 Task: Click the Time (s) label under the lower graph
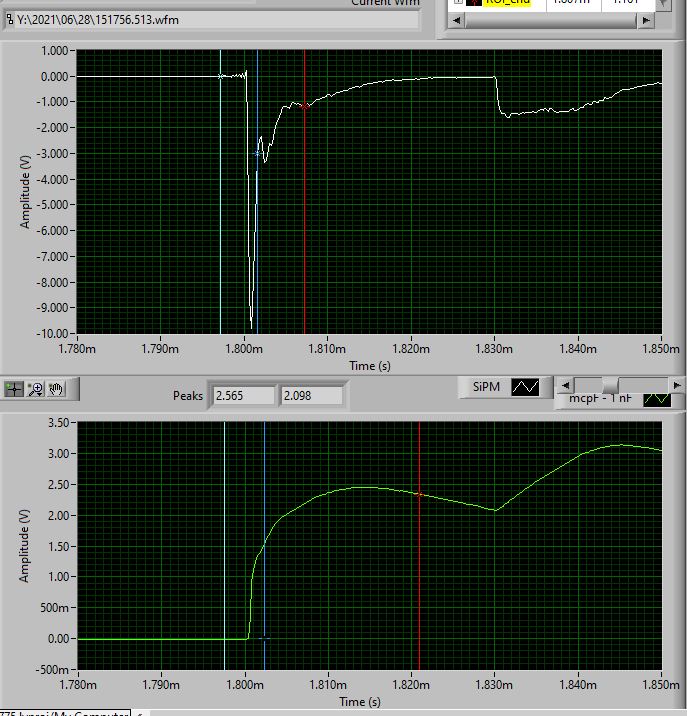[x=360, y=702]
